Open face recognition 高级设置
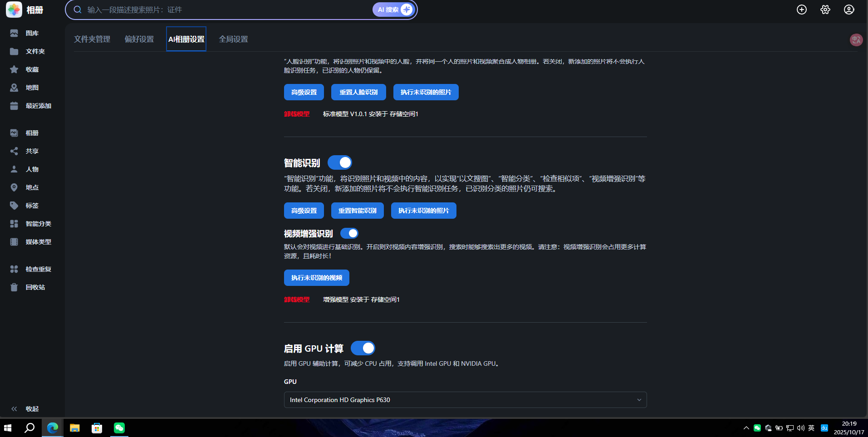This screenshot has height=437, width=868. tap(304, 92)
